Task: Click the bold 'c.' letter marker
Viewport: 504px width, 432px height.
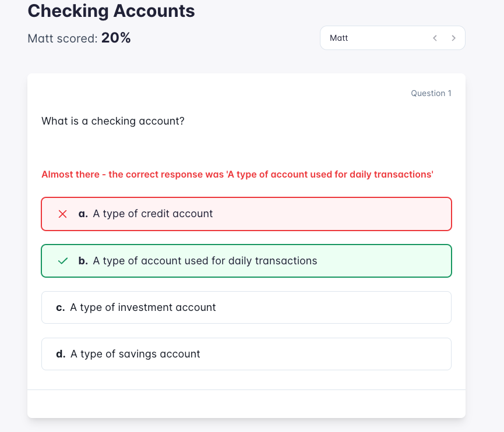Action: [x=60, y=307]
